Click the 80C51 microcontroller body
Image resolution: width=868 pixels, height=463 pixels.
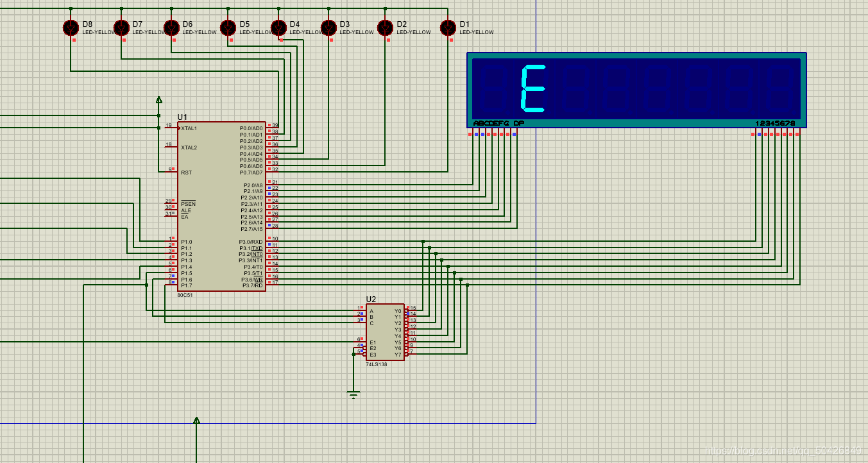tap(222, 206)
